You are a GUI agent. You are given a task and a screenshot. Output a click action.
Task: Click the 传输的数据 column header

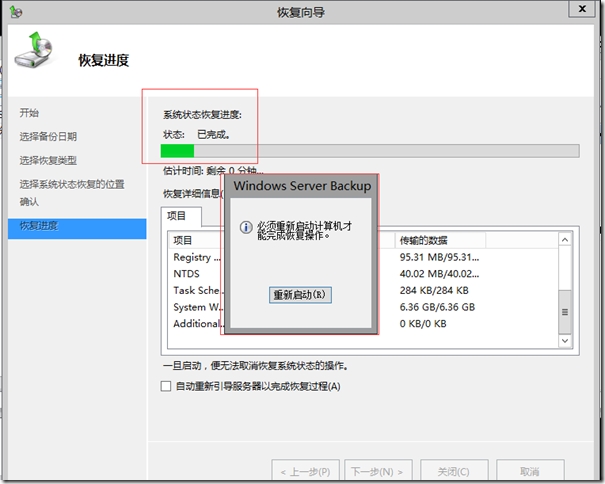(439, 240)
